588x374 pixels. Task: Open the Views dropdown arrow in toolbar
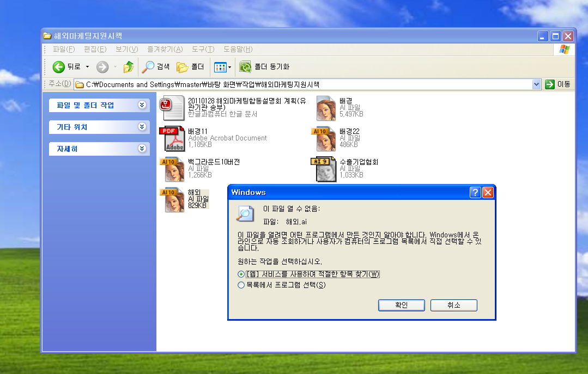pyautogui.click(x=229, y=67)
